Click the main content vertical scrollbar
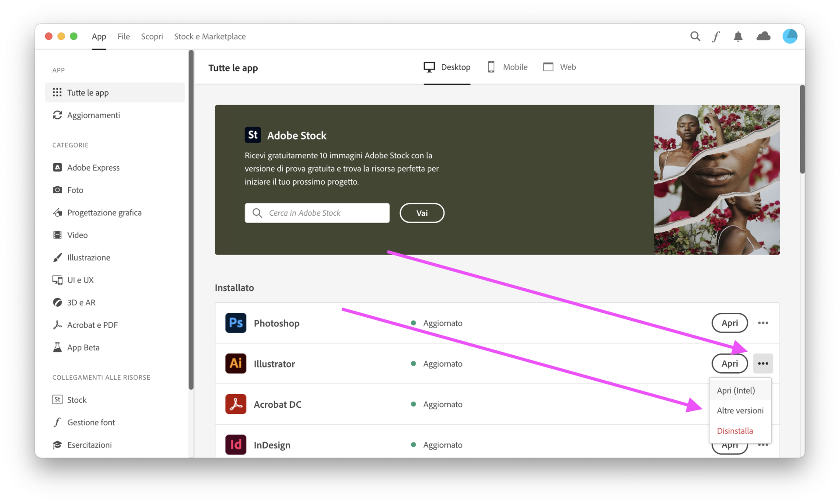The height and width of the screenshot is (504, 840). point(802,129)
